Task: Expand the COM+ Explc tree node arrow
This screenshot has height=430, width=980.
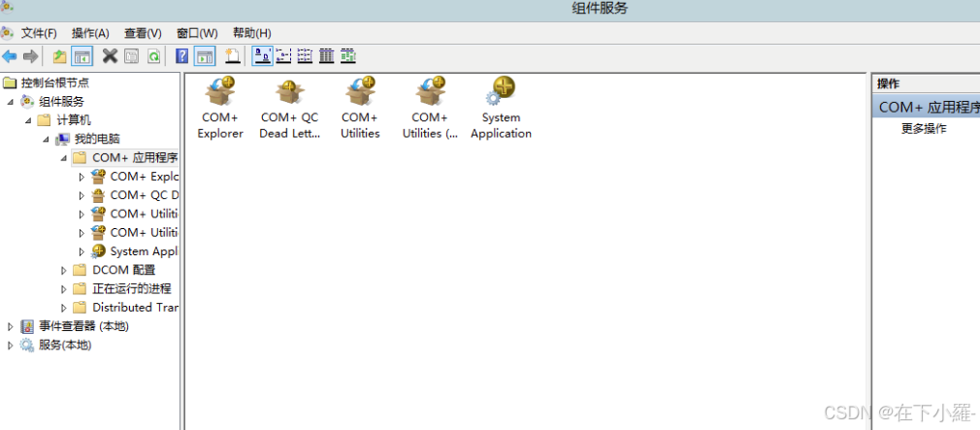Action: [x=82, y=177]
